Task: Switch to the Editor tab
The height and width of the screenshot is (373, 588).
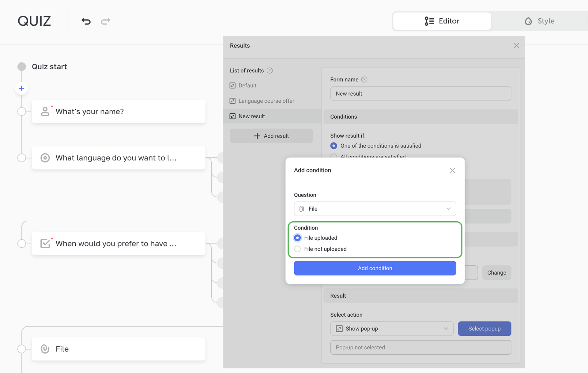Action: (x=442, y=21)
